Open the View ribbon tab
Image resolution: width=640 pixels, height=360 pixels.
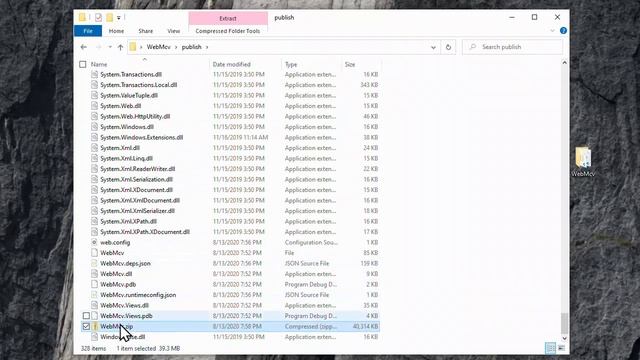coord(173,31)
